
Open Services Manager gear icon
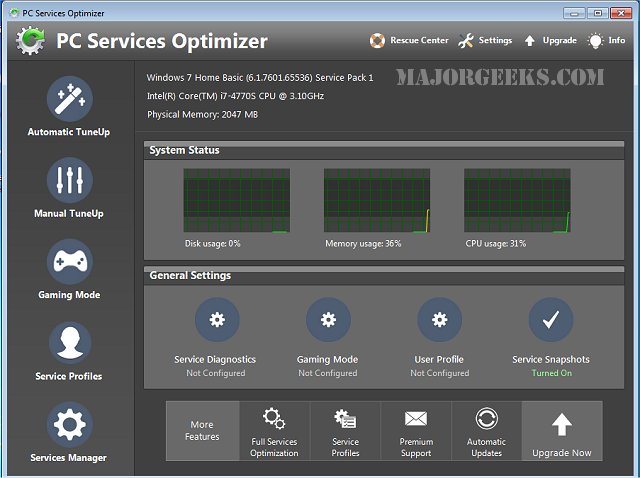70,425
